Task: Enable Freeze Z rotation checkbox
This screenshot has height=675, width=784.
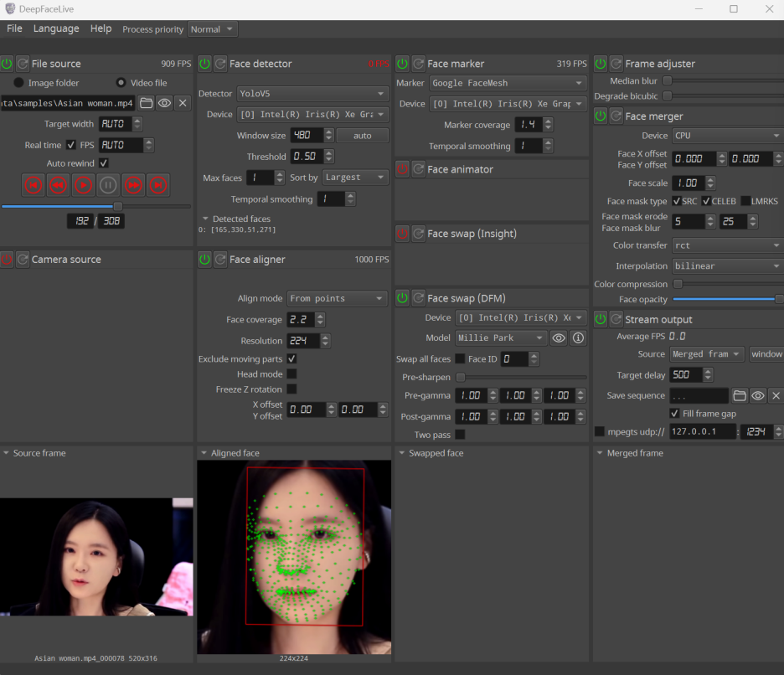Action: pyautogui.click(x=292, y=389)
